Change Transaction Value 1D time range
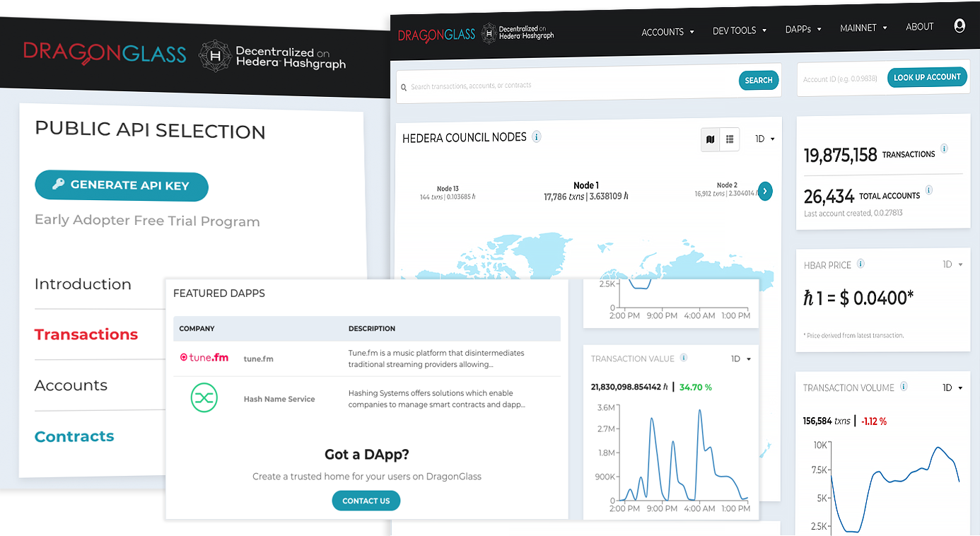 pyautogui.click(x=741, y=359)
